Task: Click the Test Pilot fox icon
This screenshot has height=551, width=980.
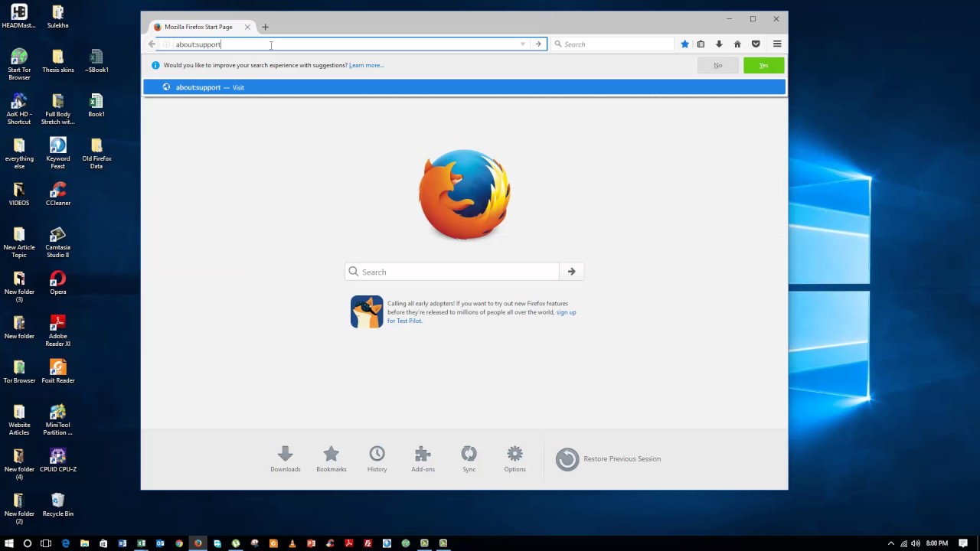Action: [x=367, y=312]
